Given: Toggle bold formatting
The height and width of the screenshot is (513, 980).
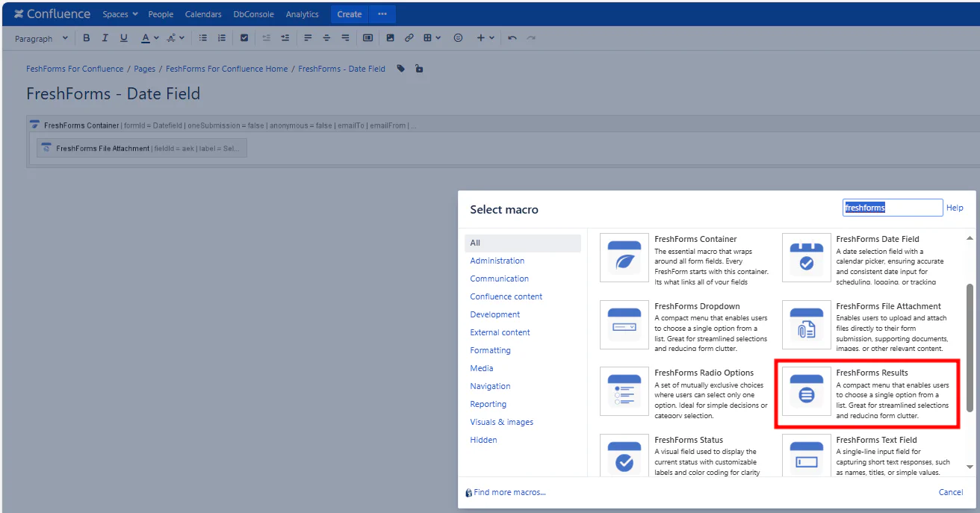Looking at the screenshot, I should coord(86,38).
